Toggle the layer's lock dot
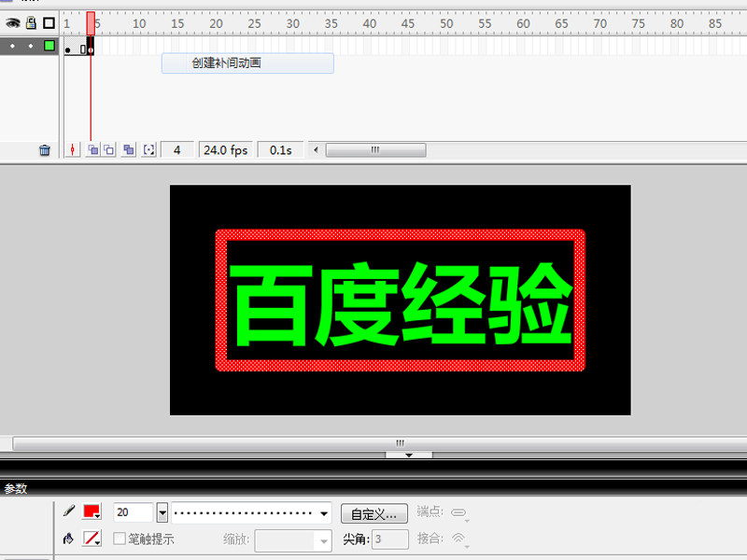This screenshot has width=747, height=560. point(31,46)
